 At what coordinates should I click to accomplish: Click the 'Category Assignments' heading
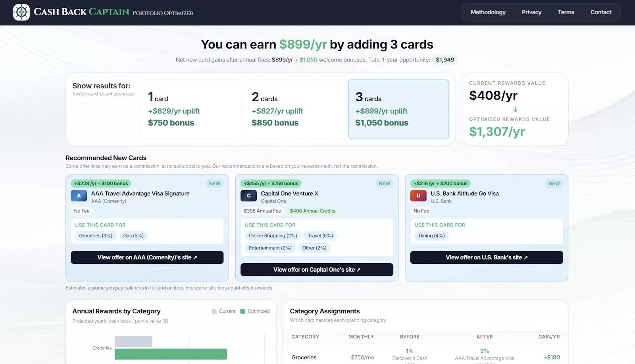(x=325, y=311)
